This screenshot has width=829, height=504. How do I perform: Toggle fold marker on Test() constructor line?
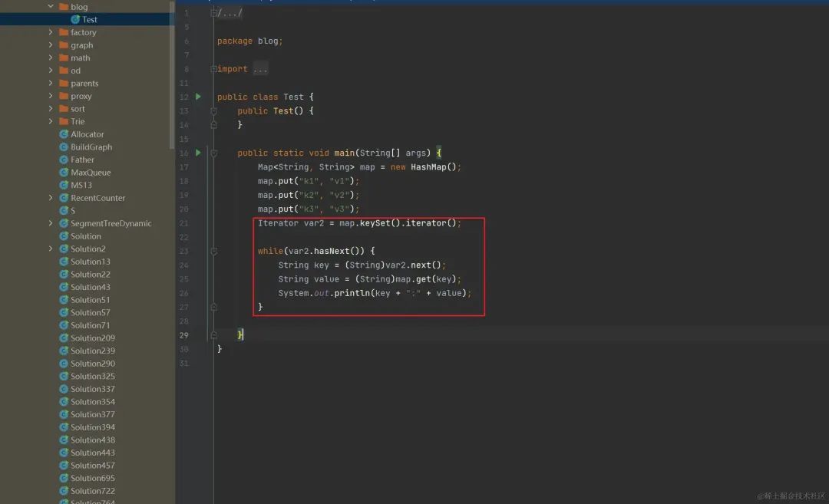point(213,111)
